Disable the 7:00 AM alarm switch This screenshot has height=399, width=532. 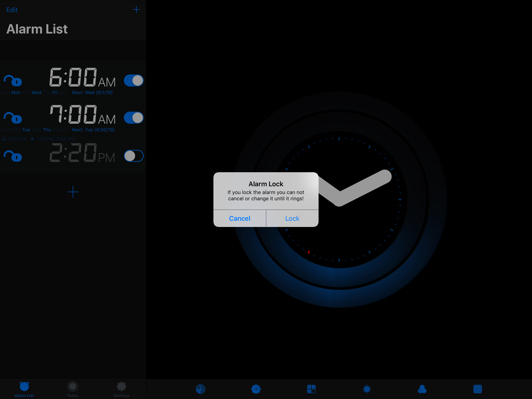click(x=134, y=118)
